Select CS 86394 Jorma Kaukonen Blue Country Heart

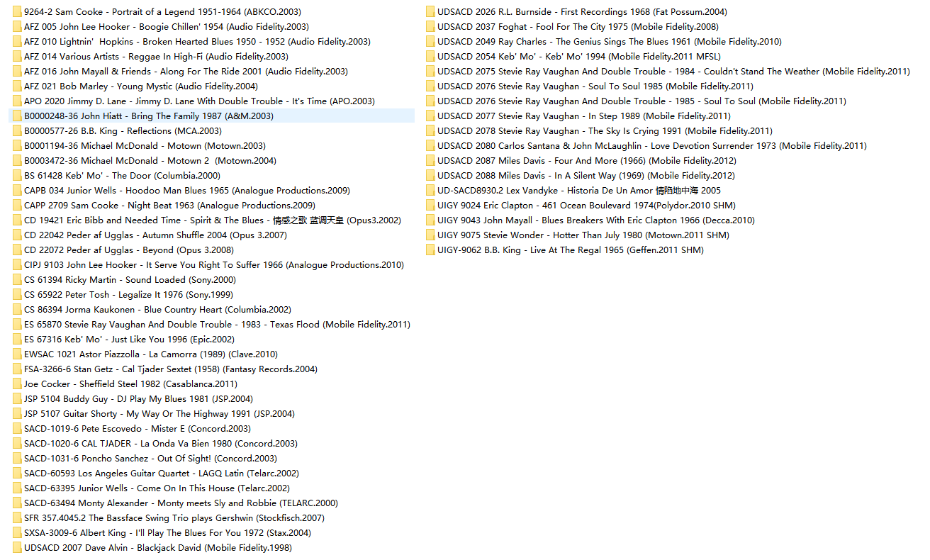(157, 310)
